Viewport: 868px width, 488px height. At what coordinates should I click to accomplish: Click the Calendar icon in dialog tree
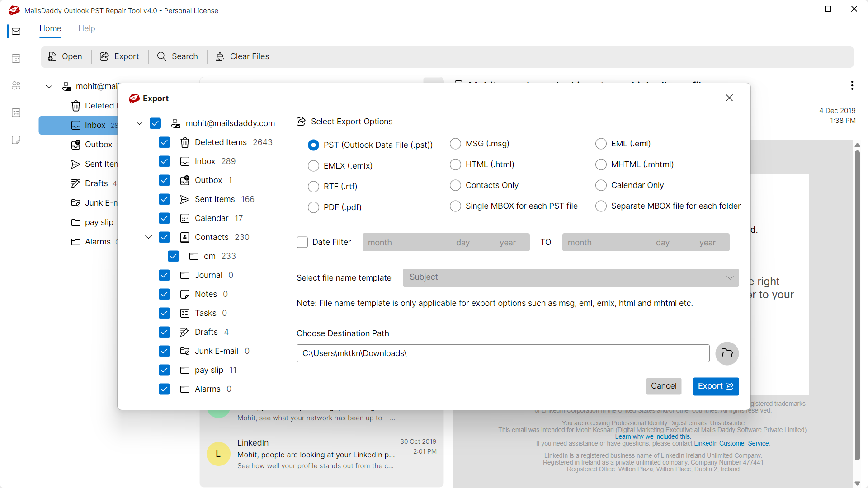[185, 218]
